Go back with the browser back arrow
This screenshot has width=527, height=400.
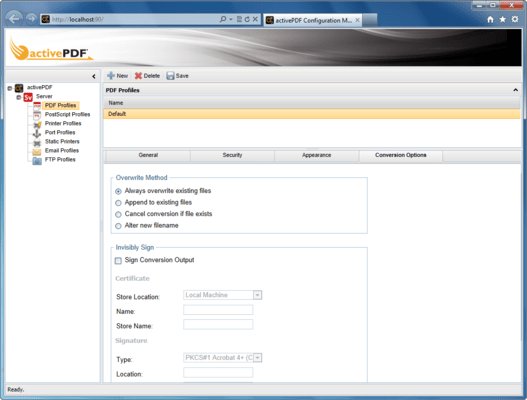point(14,18)
